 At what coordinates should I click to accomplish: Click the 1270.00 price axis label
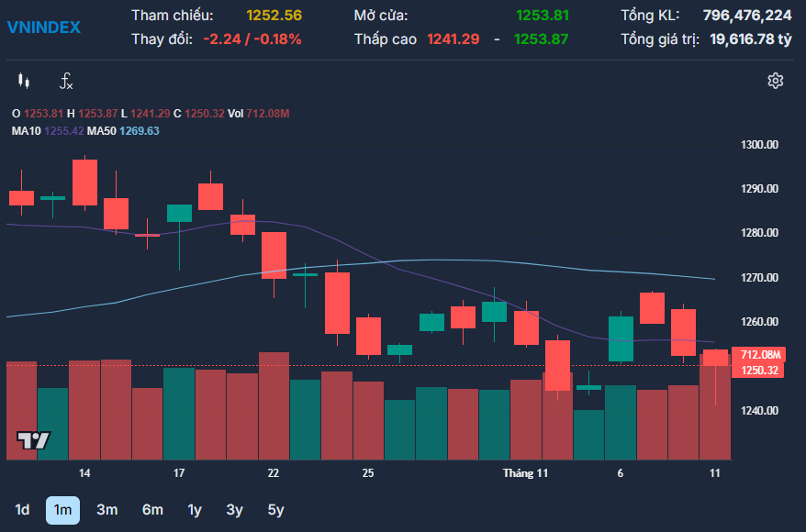tap(759, 278)
